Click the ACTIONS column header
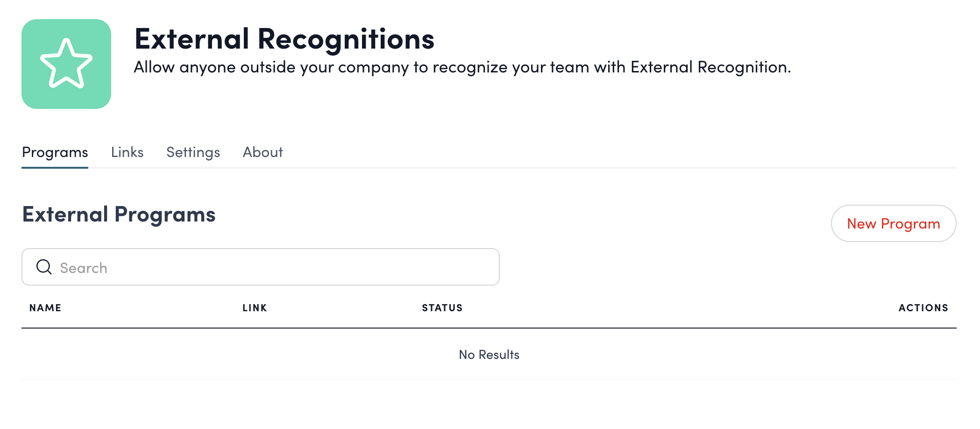The width and height of the screenshot is (980, 429). coord(923,308)
